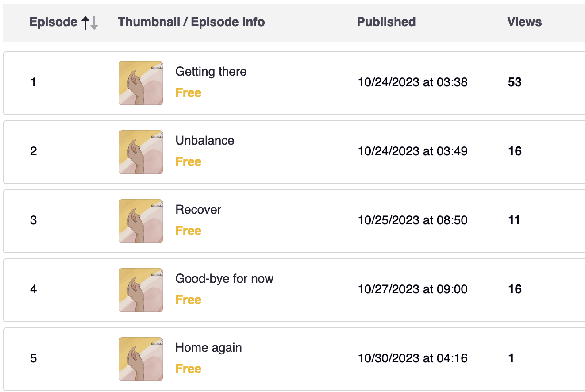The height and width of the screenshot is (392, 585).
Task: Click the Thumbnail / Episode info header
Action: (x=191, y=22)
